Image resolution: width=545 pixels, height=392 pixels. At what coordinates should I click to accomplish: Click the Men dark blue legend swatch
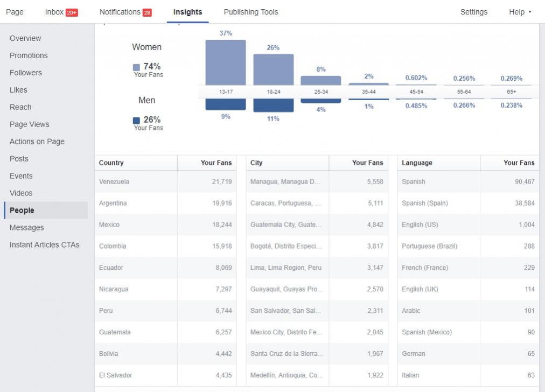coord(136,121)
